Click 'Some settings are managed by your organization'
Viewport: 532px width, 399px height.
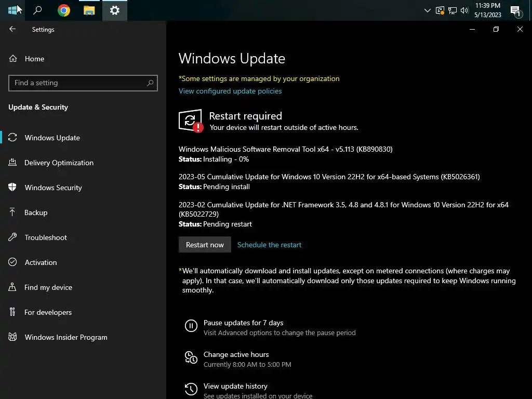click(x=259, y=78)
